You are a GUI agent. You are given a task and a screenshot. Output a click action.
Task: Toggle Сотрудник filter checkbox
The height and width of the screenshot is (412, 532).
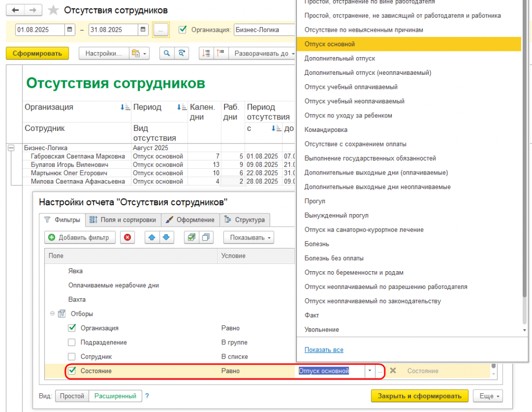coord(72,356)
